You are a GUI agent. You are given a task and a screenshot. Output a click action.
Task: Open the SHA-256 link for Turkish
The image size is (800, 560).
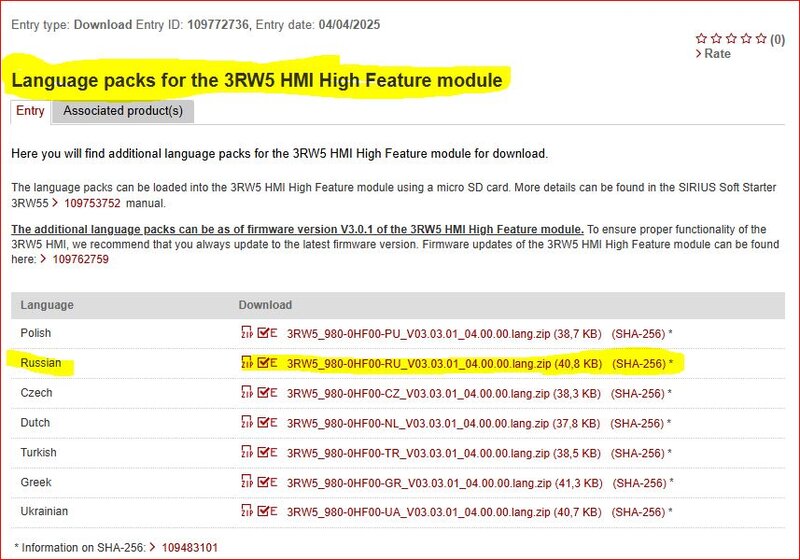point(638,453)
